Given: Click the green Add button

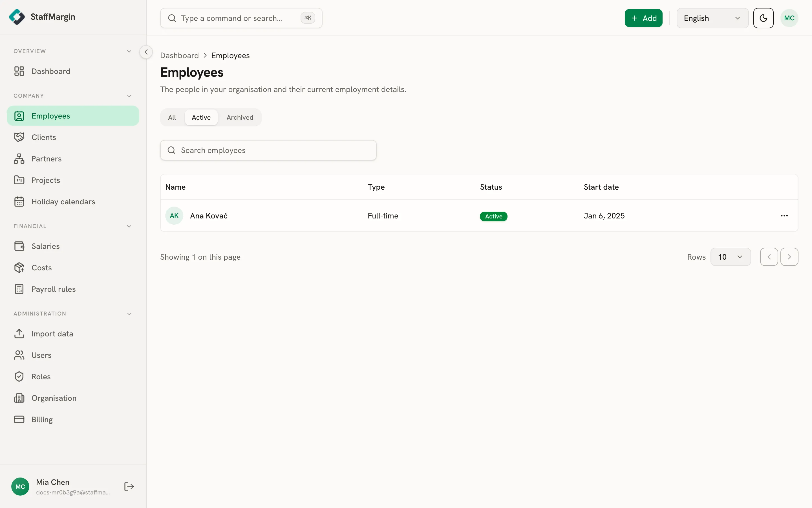Looking at the screenshot, I should pos(644,18).
